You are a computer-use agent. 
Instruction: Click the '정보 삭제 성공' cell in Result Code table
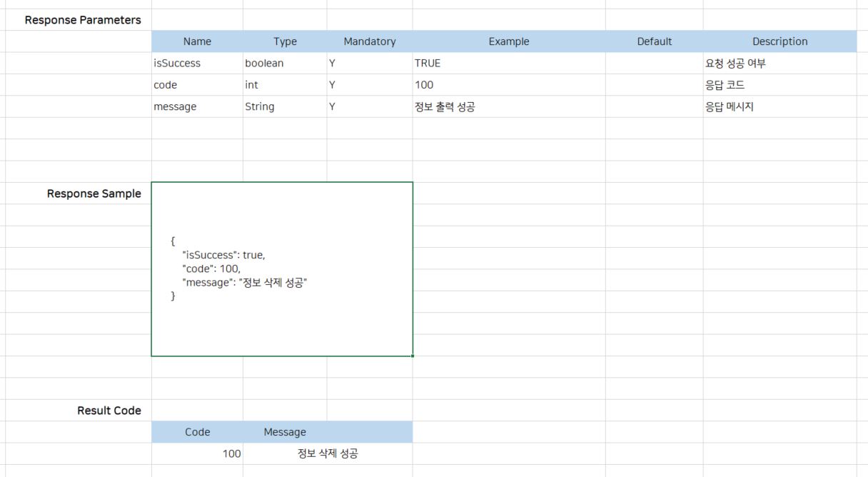[328, 453]
